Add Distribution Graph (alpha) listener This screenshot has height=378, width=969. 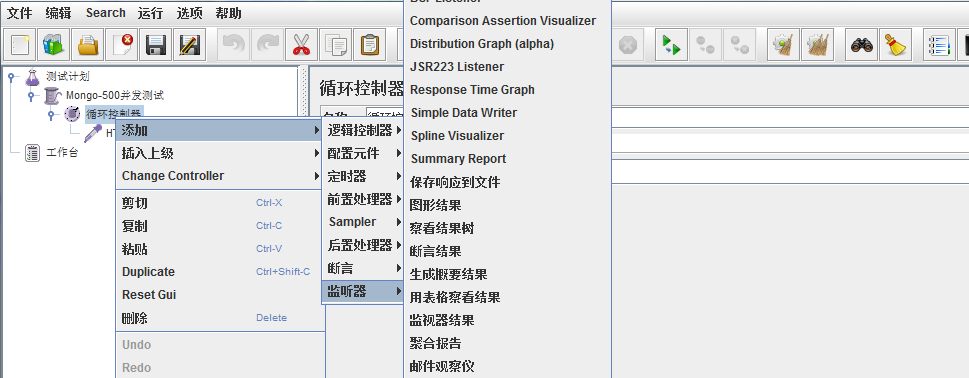click(507, 44)
